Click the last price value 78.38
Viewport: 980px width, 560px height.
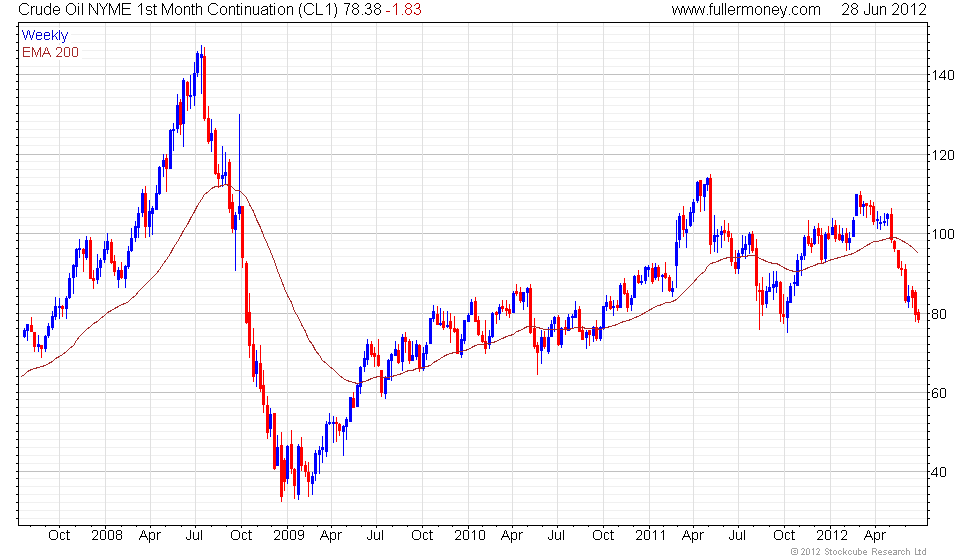click(x=362, y=10)
